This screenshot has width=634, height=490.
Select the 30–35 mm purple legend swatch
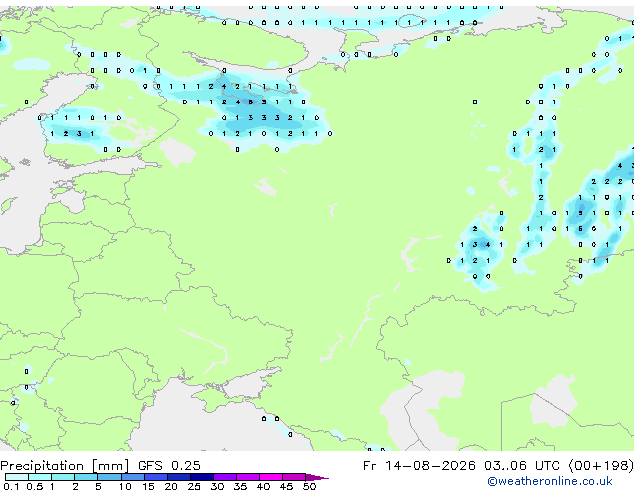pyautogui.click(x=225, y=477)
